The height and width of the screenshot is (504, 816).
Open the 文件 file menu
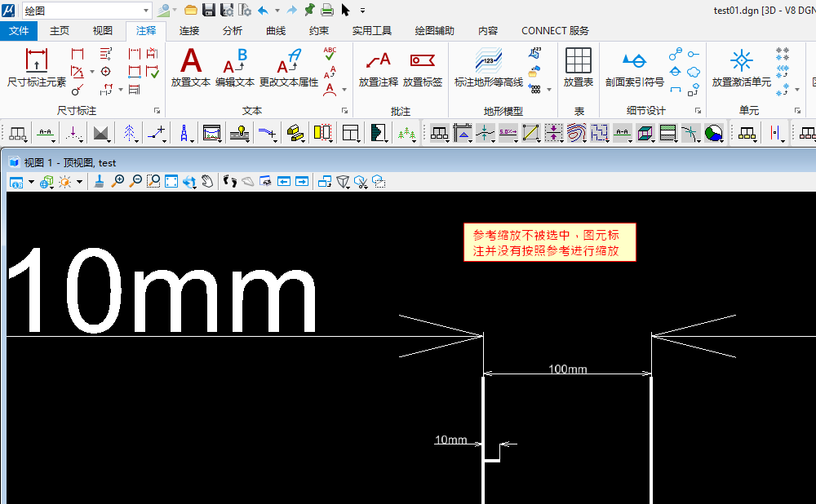[19, 31]
